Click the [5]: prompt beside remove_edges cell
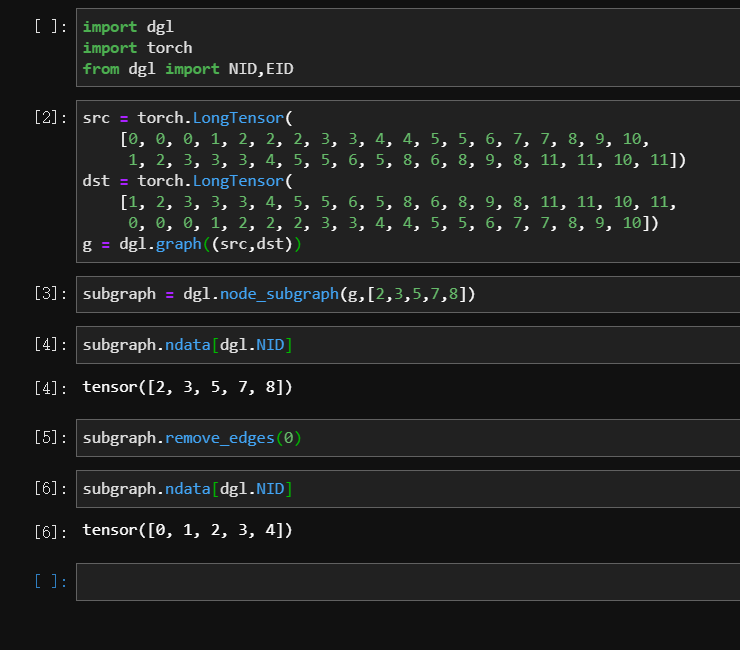This screenshot has height=650, width=740. [50, 438]
